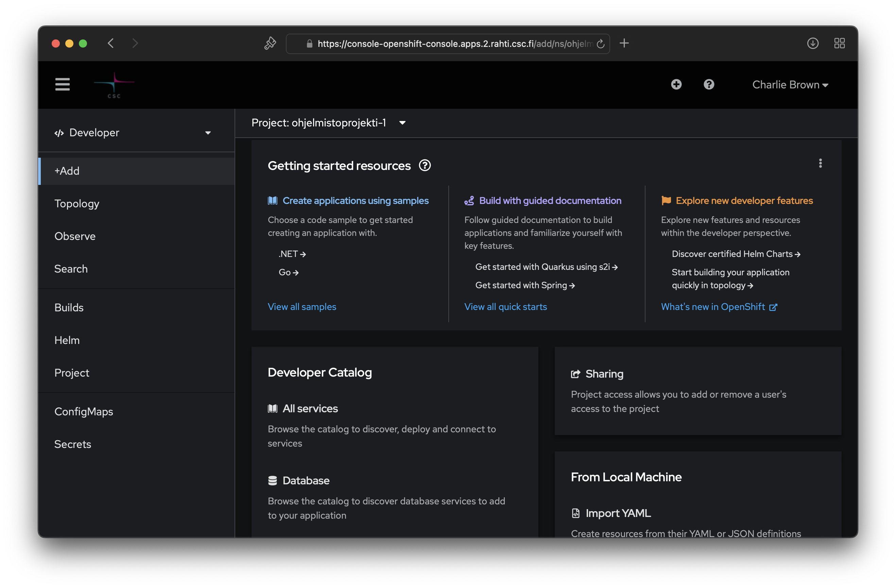
Task: Open the Helm navigation item
Action: [67, 340]
